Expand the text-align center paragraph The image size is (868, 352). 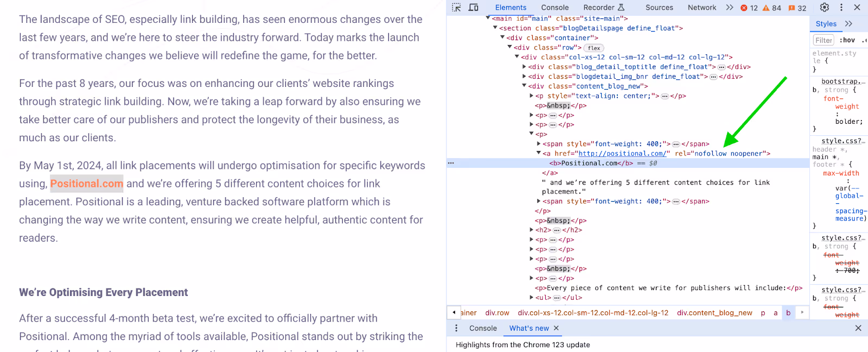(x=532, y=96)
